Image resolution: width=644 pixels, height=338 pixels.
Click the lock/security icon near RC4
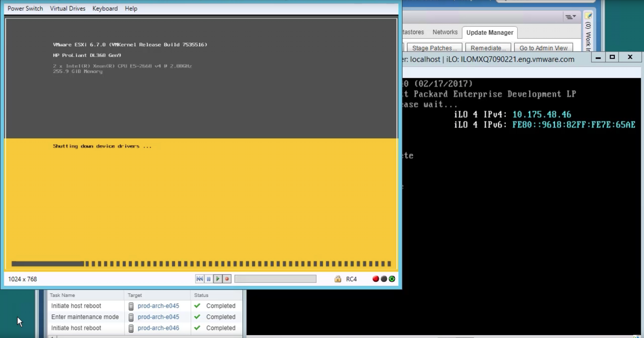(337, 279)
